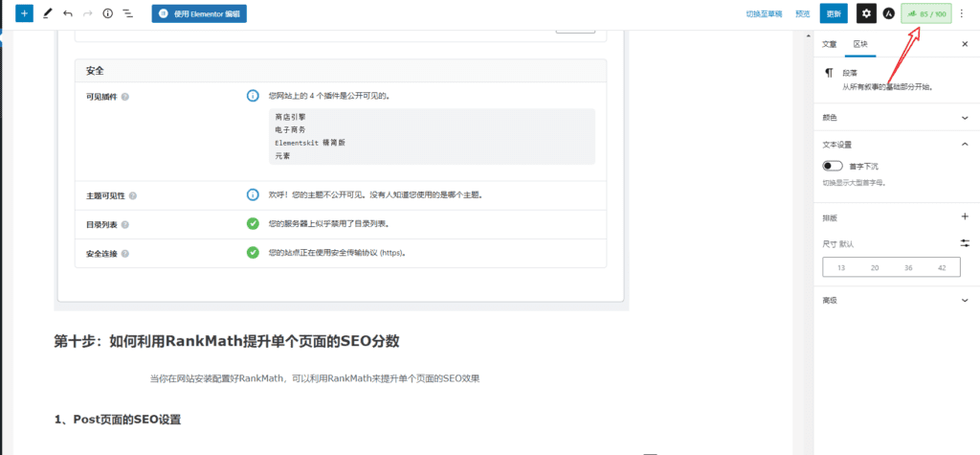980x455 pixels.
Task: Click help icon beside 主题可见性
Action: (x=132, y=196)
